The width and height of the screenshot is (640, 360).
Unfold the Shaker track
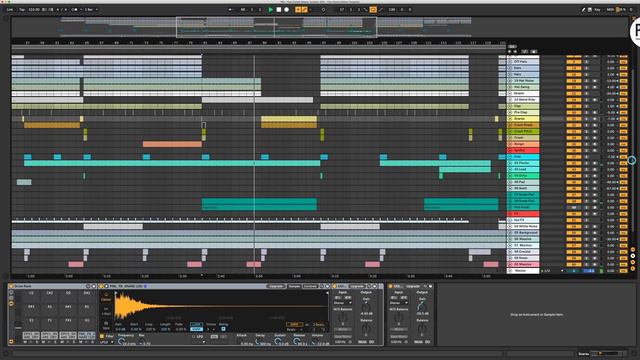(510, 93)
